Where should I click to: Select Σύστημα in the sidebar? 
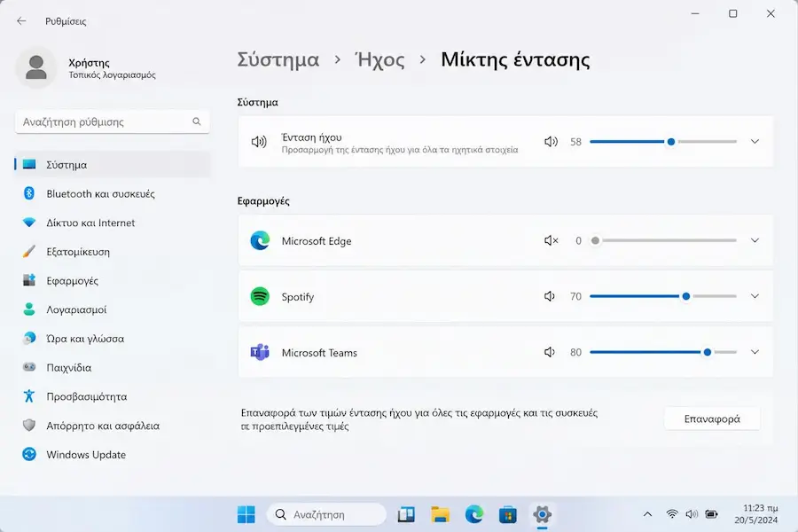tap(113, 165)
